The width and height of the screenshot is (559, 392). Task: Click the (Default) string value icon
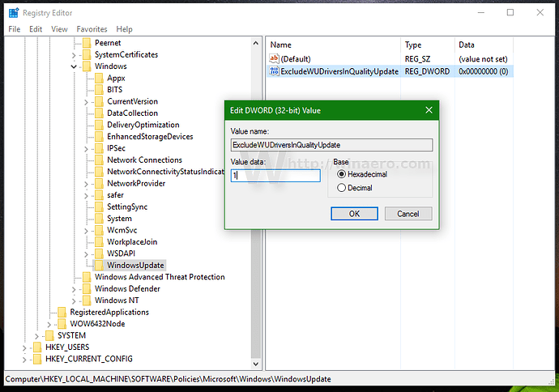(274, 59)
